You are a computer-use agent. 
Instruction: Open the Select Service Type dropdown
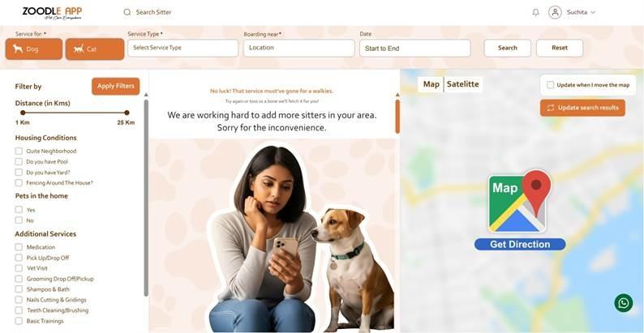(x=182, y=48)
